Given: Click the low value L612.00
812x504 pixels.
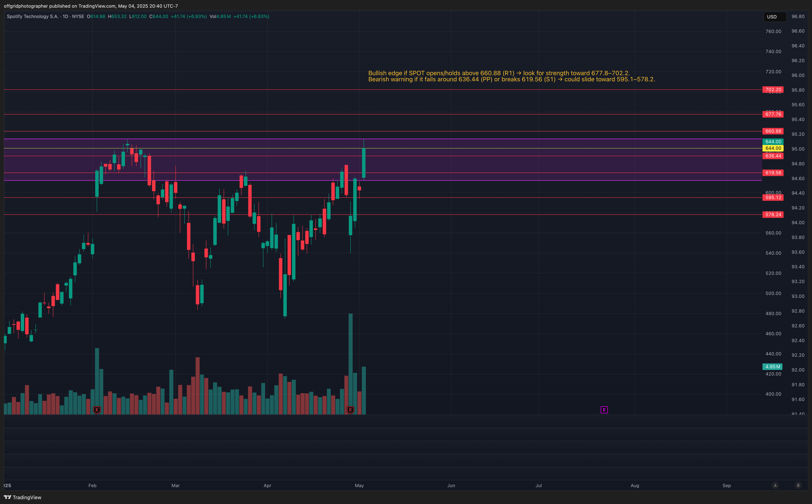Looking at the screenshot, I should (x=138, y=16).
